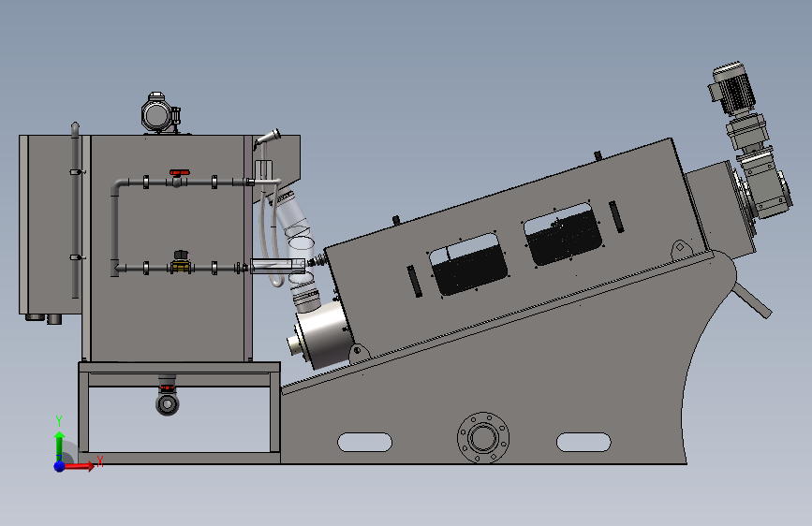Click the red X axis arrow of triad
The image size is (812, 526).
81,466
